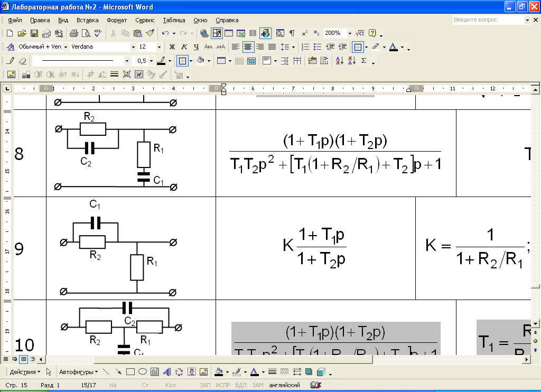Open Microsoft Word Help icon
The width and height of the screenshot is (541, 392).
[372, 33]
